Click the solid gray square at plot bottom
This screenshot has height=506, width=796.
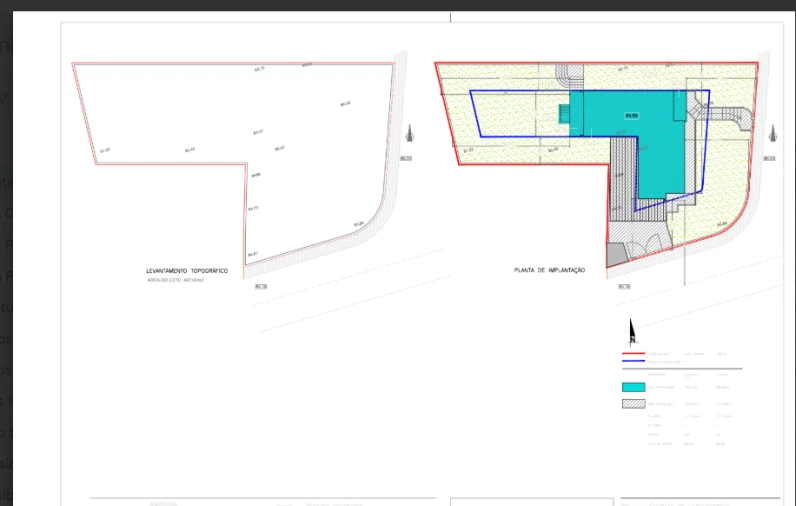[x=614, y=254]
